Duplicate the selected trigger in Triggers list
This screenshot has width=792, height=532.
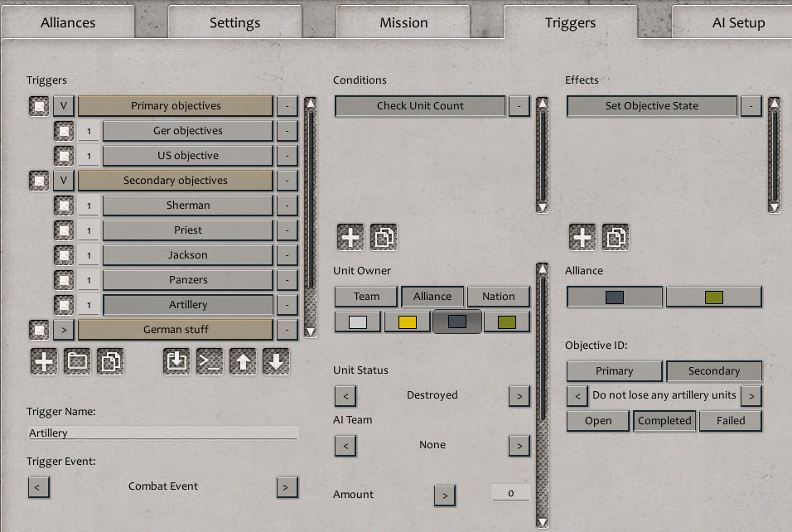[110, 362]
